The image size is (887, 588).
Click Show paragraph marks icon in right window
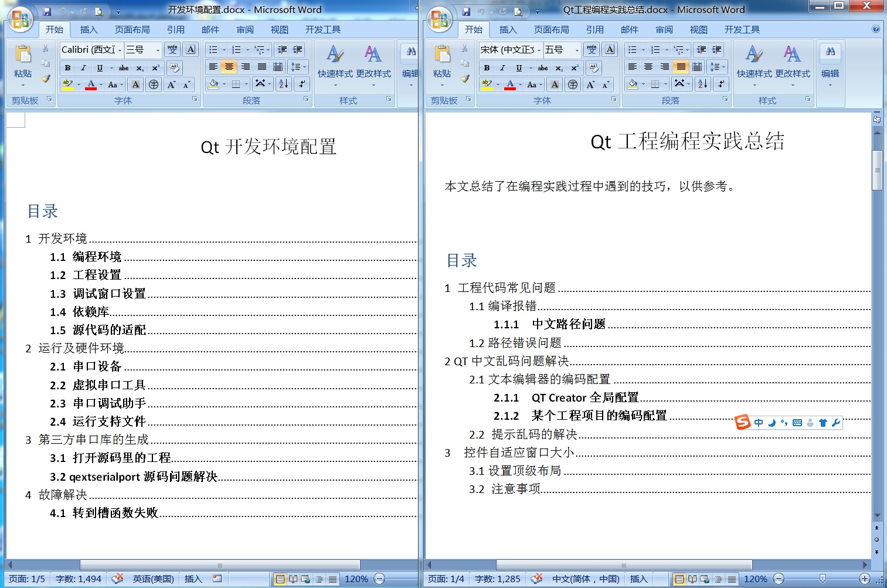(x=721, y=84)
